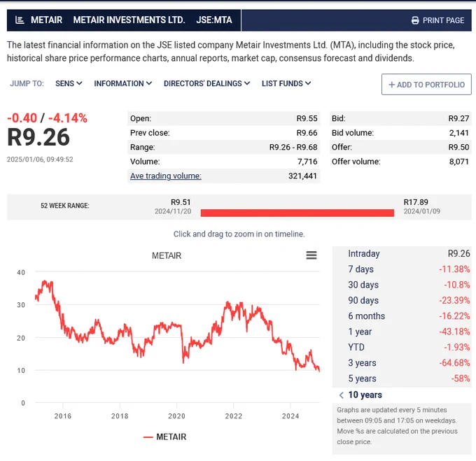Click the plus icon on Add to Portfolio

point(391,85)
